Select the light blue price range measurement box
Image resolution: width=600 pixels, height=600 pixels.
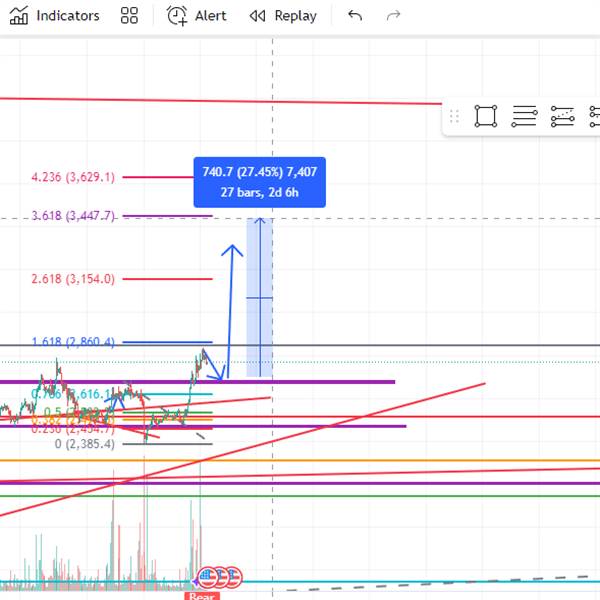click(259, 297)
